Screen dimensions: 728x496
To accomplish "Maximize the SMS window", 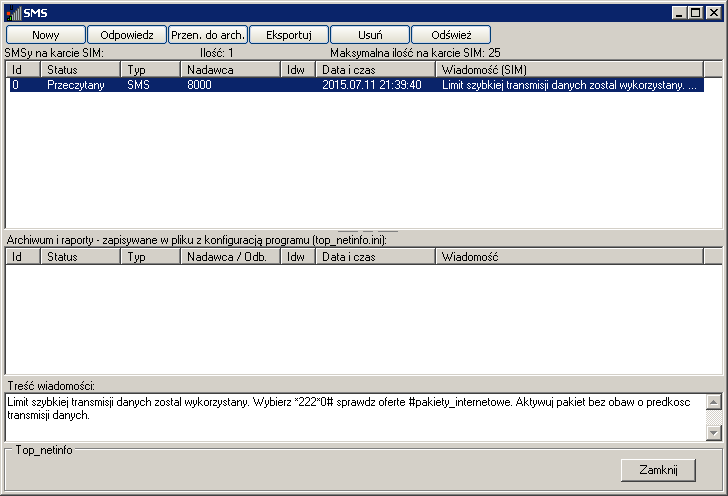I will [x=696, y=13].
